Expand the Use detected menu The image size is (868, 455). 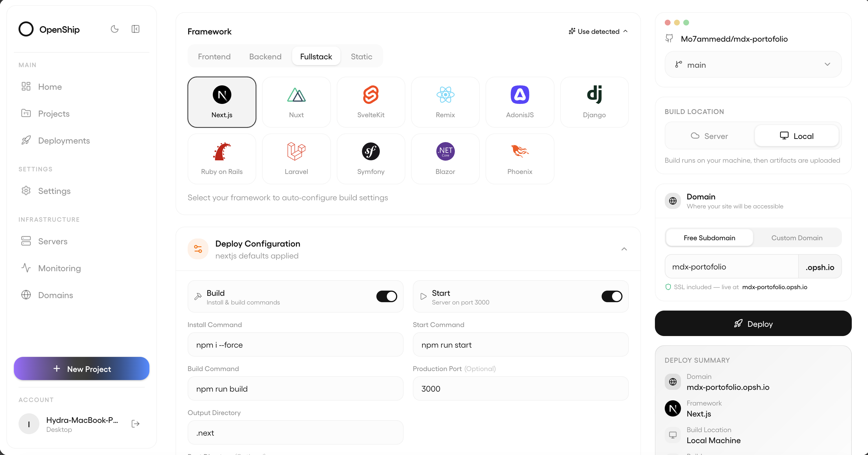pyautogui.click(x=598, y=31)
